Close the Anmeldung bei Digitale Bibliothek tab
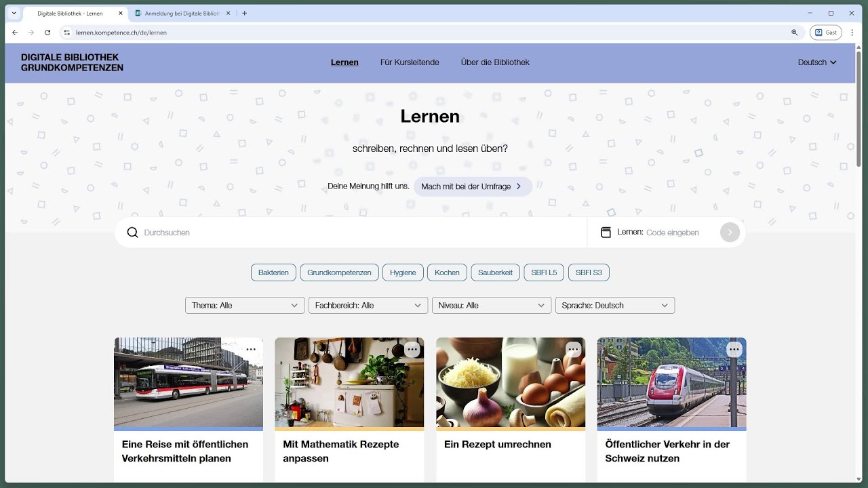Image resolution: width=868 pixels, height=488 pixels. tap(229, 13)
